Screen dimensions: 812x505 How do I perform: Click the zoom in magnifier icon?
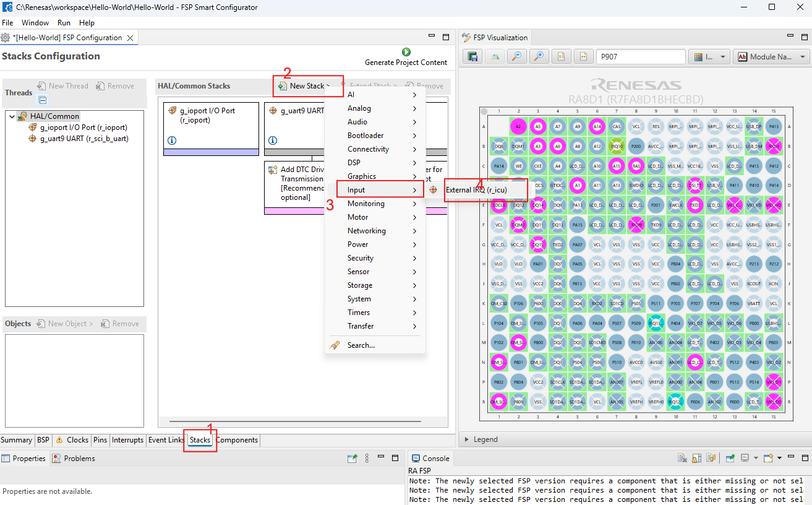pyautogui.click(x=539, y=57)
